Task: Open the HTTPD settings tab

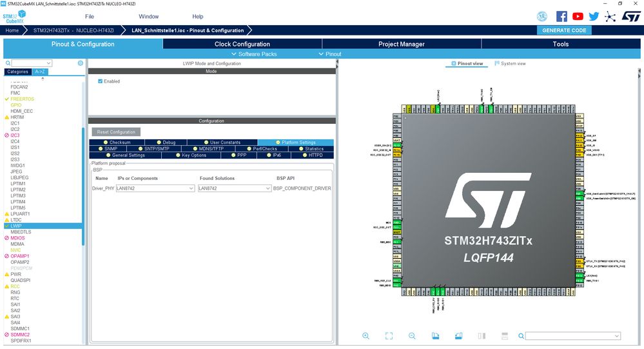Action: (312, 155)
